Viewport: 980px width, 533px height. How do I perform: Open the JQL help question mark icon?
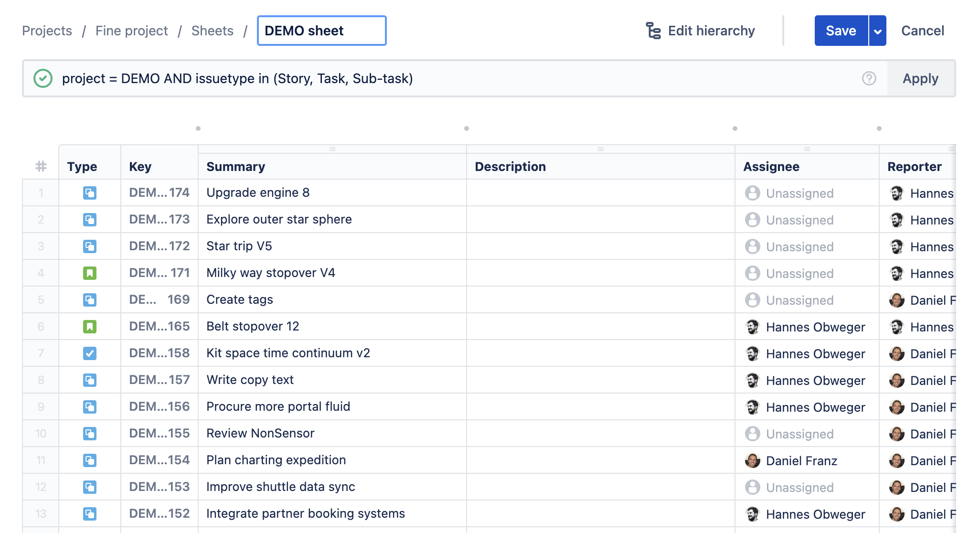pos(868,78)
